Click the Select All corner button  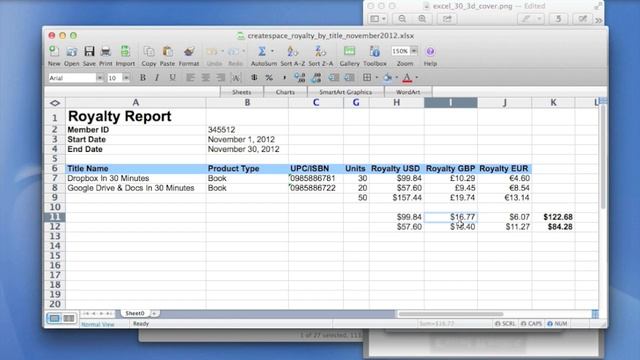coord(55,103)
